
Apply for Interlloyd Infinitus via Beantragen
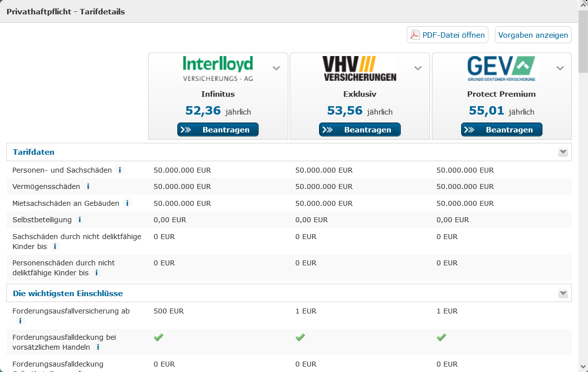[x=218, y=129]
